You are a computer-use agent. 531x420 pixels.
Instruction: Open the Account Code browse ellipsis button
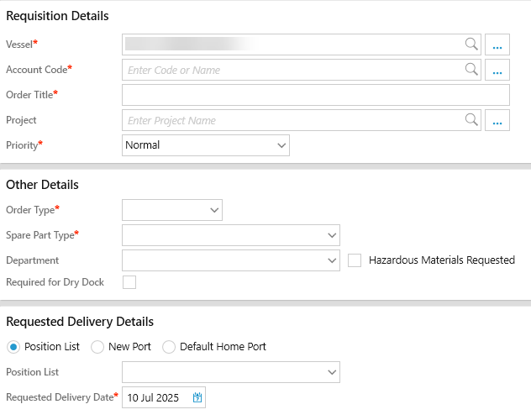coord(497,70)
